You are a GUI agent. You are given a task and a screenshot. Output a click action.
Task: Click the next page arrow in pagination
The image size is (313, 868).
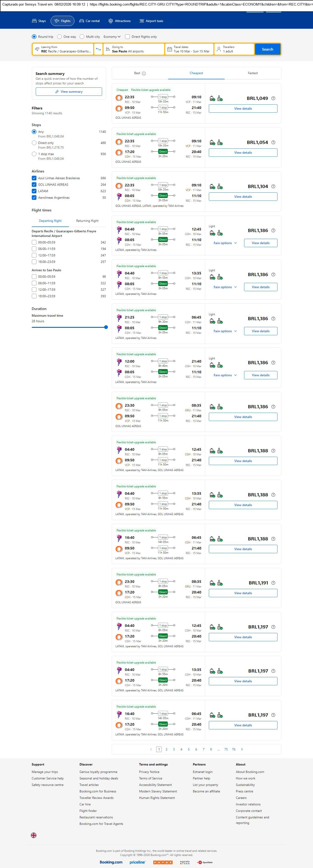[242, 749]
